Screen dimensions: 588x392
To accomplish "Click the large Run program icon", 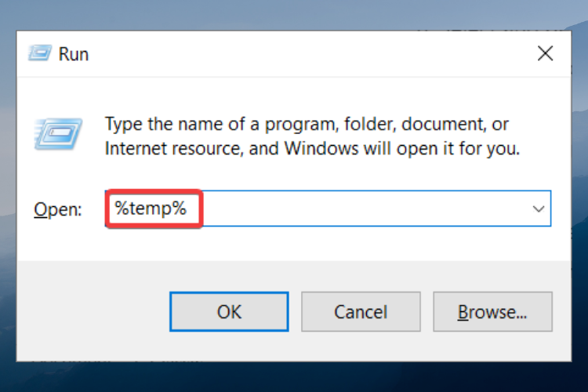I will coord(58,134).
